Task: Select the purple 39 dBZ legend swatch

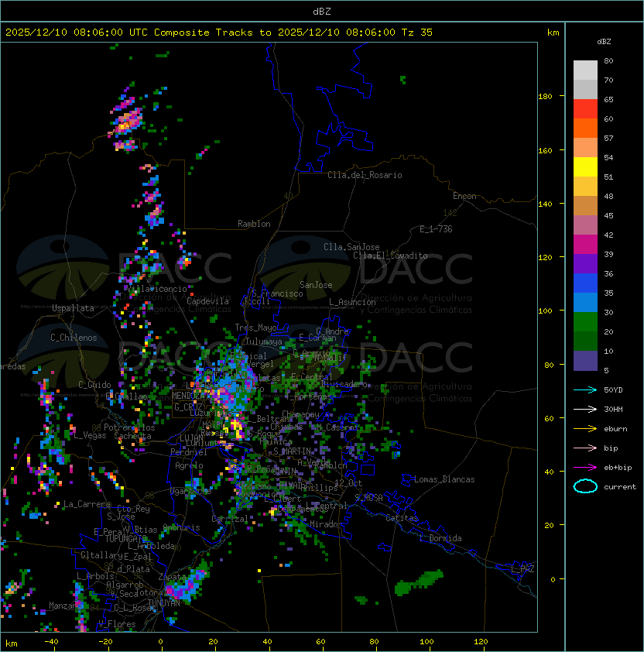Action: pos(585,264)
